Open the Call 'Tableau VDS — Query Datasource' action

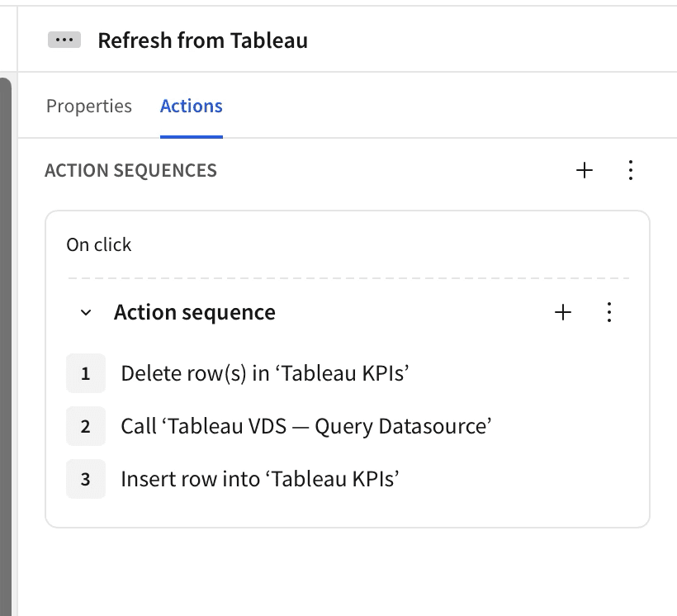306,426
